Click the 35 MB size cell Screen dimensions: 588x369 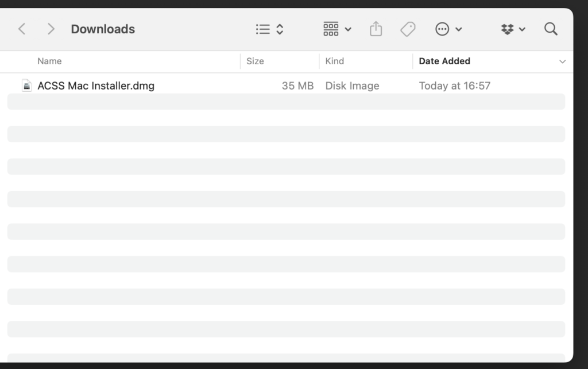point(298,86)
